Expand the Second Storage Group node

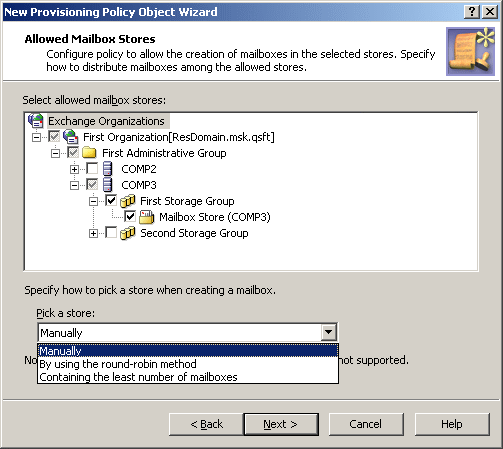coord(93,233)
